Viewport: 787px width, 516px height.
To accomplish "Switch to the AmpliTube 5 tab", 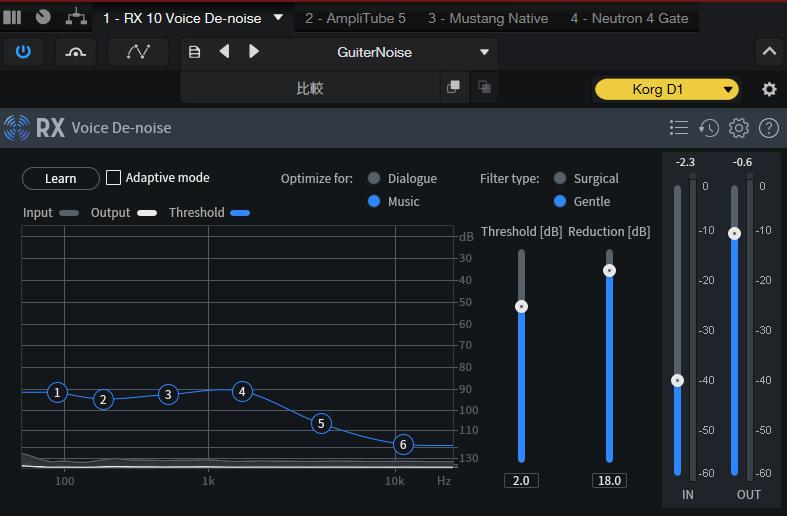I will pos(355,18).
